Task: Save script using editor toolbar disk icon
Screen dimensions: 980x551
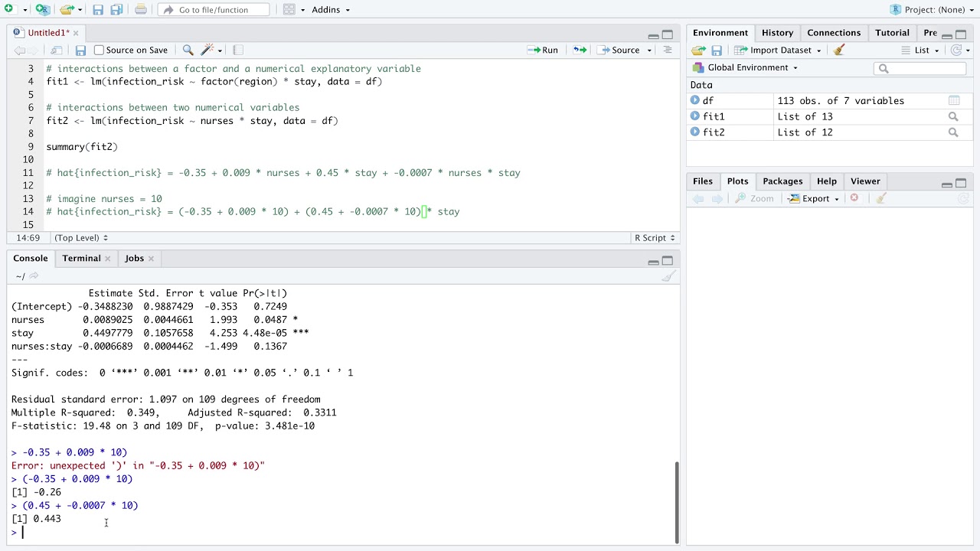Action: tap(80, 50)
